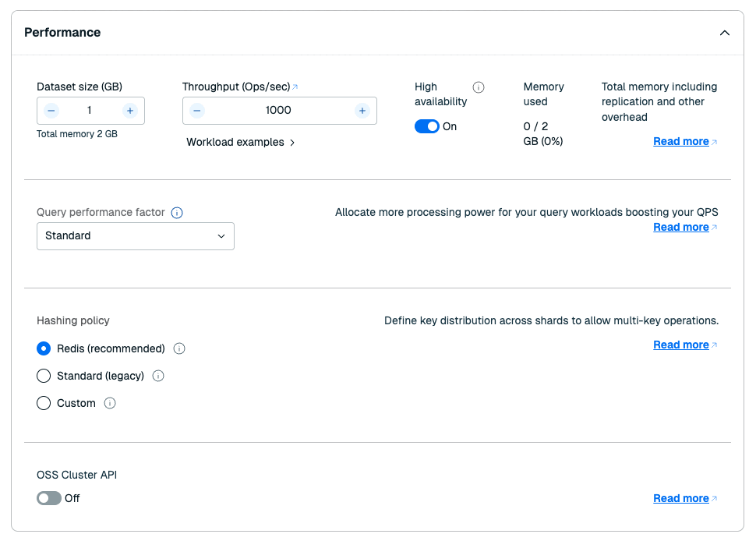This screenshot has height=541, width=756.
Task: Click info icon beside Query performance factor
Action: click(177, 213)
